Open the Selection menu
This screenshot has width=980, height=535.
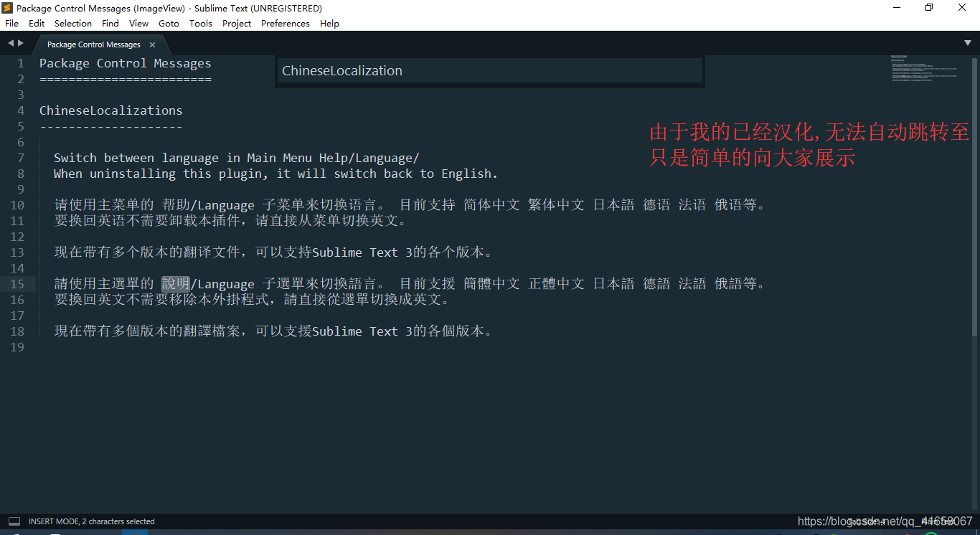point(73,23)
